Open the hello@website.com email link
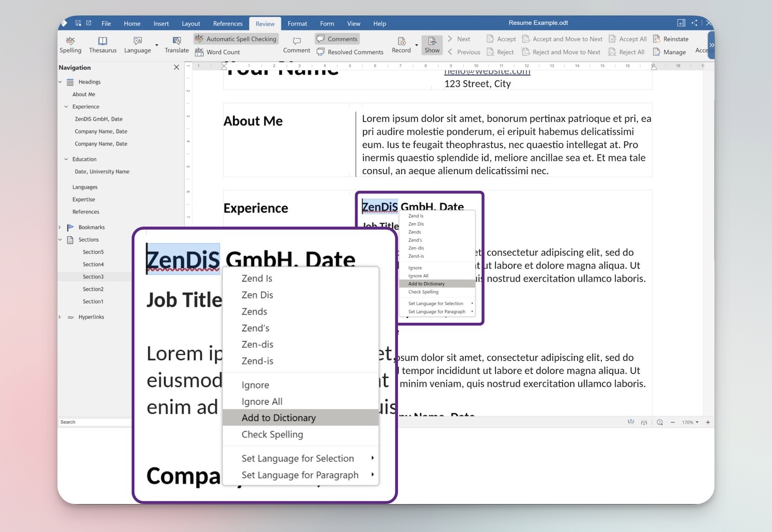Screen dimensions: 772x532 (x=486, y=71)
